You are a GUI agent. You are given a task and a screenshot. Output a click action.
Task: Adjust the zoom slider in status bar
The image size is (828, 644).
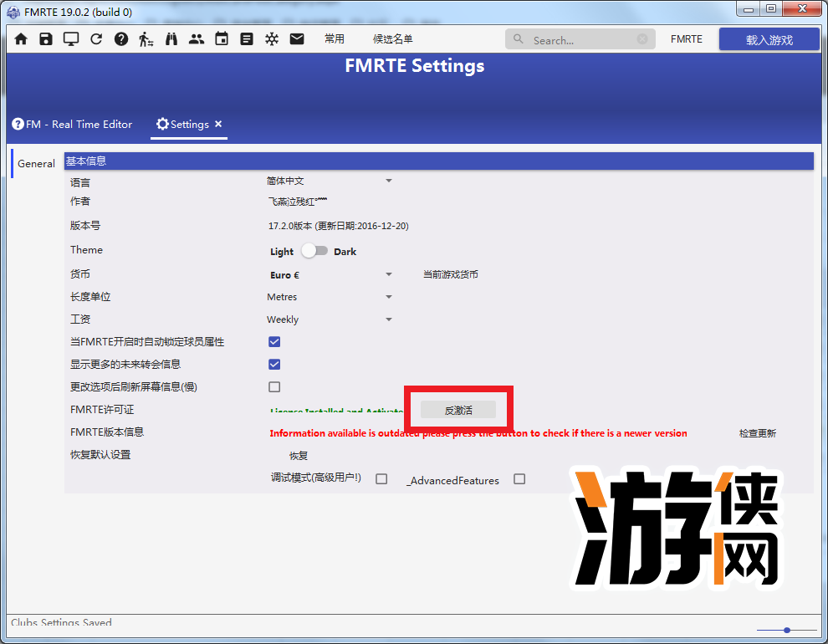tap(787, 630)
